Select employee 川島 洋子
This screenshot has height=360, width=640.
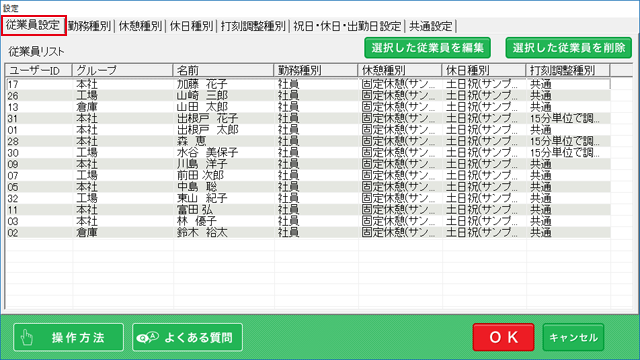point(202,164)
